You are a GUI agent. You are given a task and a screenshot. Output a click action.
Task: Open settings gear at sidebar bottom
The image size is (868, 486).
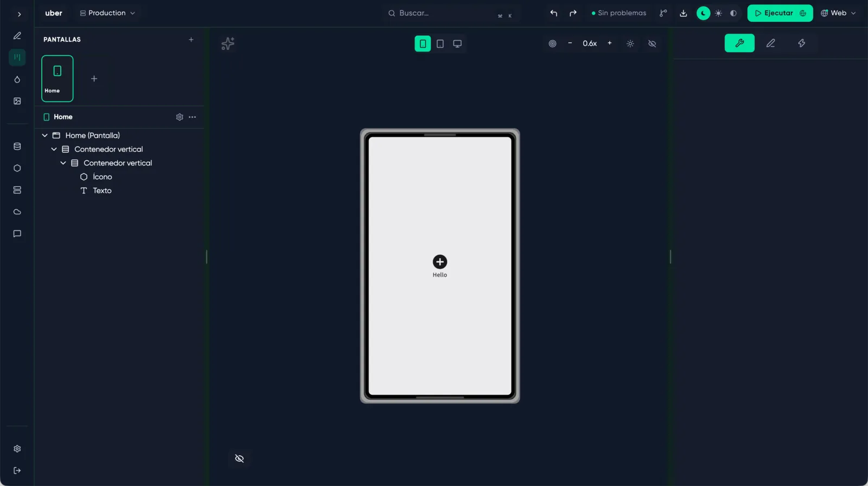17,449
